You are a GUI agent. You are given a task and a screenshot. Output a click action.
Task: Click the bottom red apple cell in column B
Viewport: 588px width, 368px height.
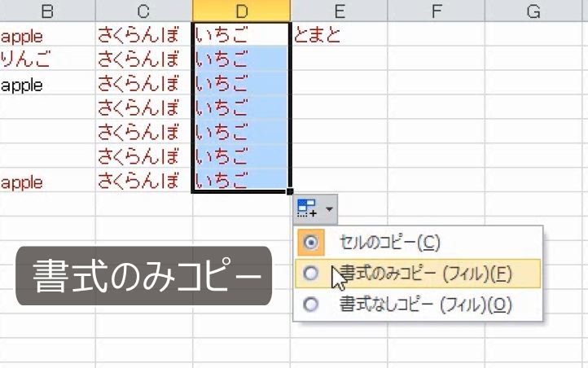[47, 181]
